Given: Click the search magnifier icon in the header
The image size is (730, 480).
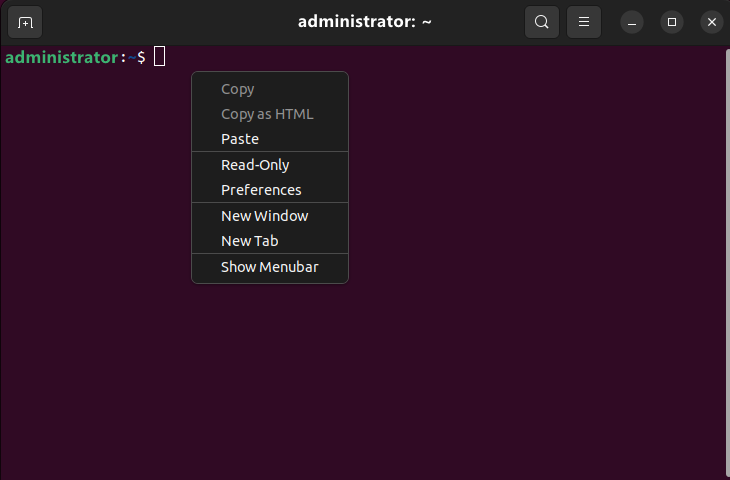Looking at the screenshot, I should (x=541, y=22).
